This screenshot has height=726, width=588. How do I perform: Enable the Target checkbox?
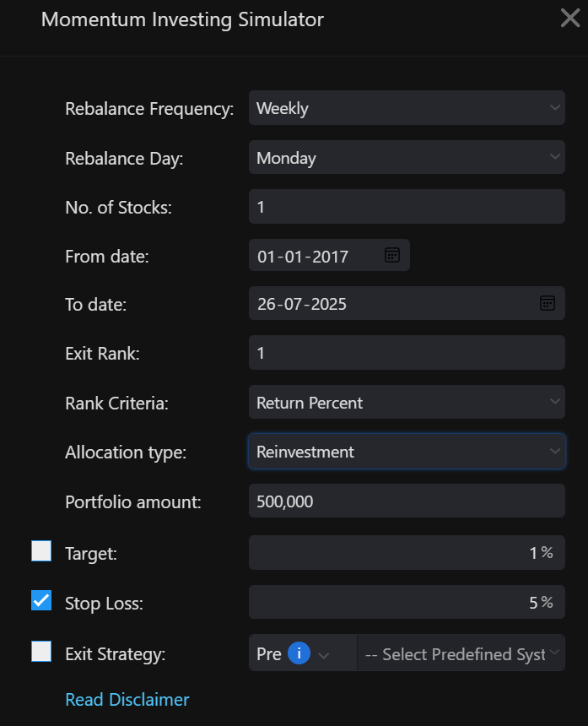point(41,551)
